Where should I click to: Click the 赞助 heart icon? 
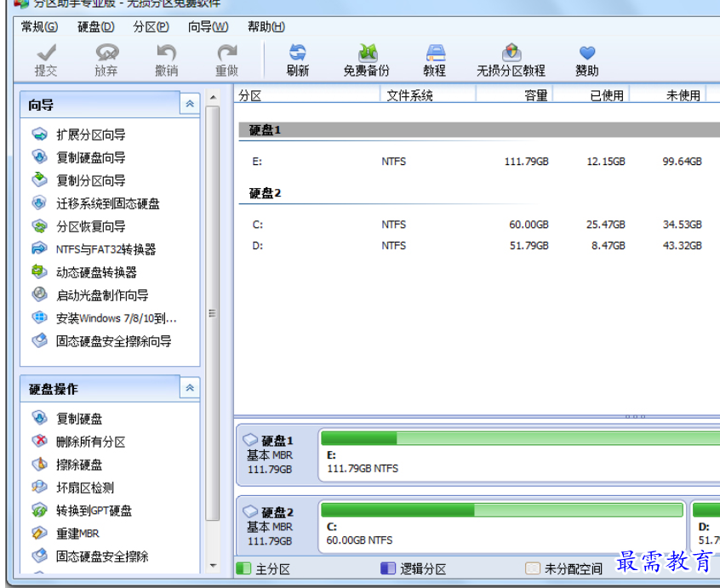point(587,60)
